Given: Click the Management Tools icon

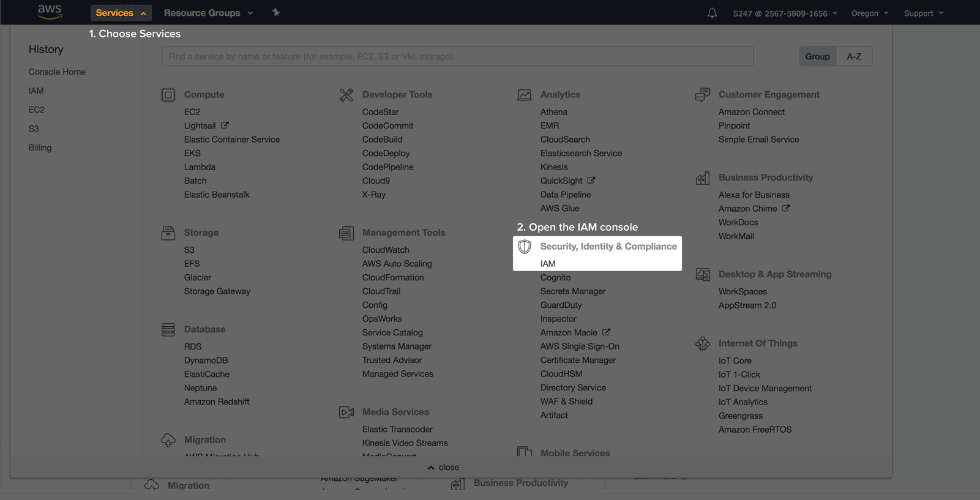Looking at the screenshot, I should click(x=346, y=233).
